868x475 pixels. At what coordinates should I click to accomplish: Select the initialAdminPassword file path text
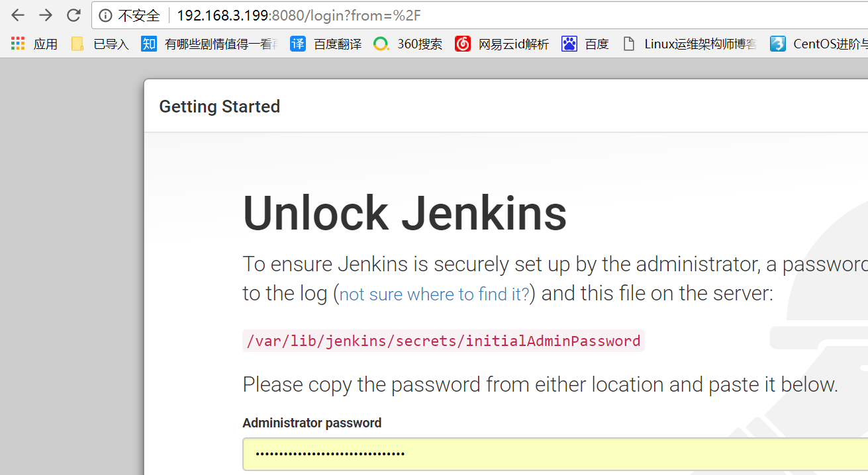(x=444, y=341)
